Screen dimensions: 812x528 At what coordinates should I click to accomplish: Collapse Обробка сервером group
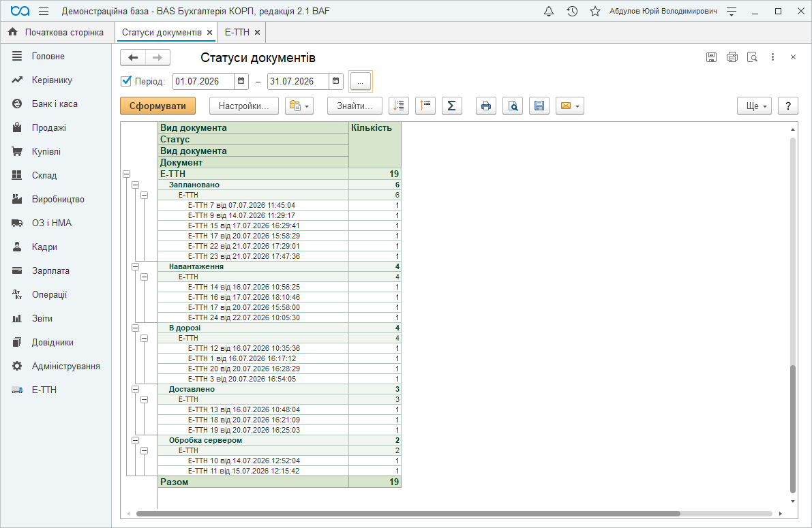[135, 440]
